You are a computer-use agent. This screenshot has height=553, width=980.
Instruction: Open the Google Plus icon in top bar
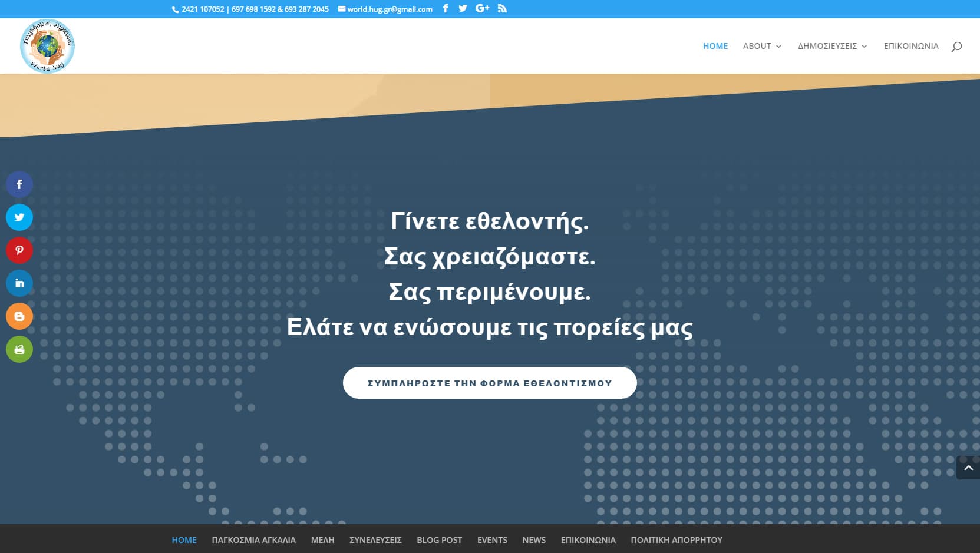point(483,8)
